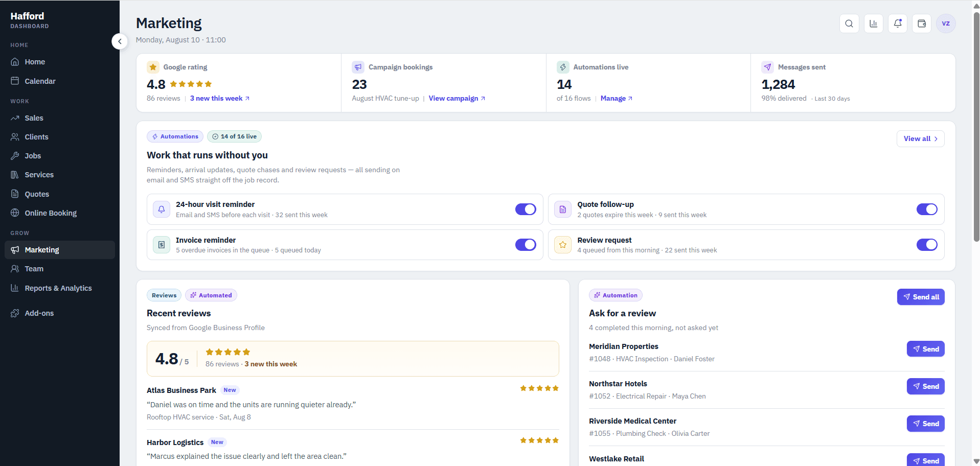This screenshot has height=466, width=980.
Task: Click the 'Work that runs without you' heading
Action: pos(207,155)
